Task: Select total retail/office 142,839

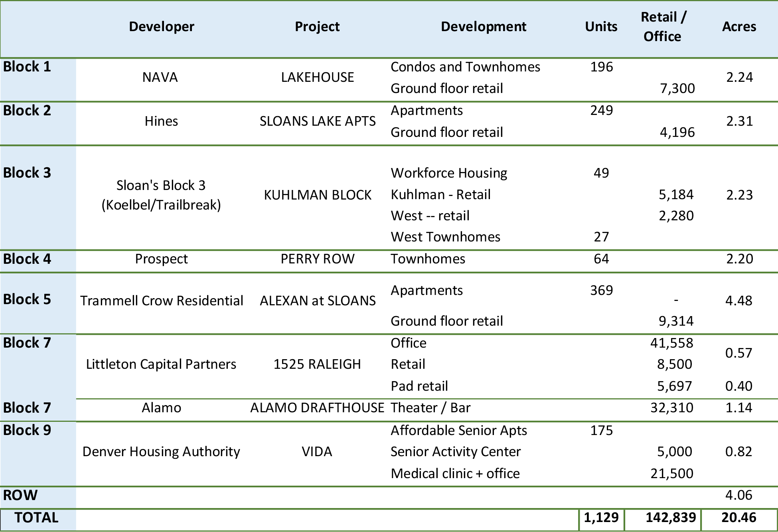Action: pyautogui.click(x=671, y=518)
